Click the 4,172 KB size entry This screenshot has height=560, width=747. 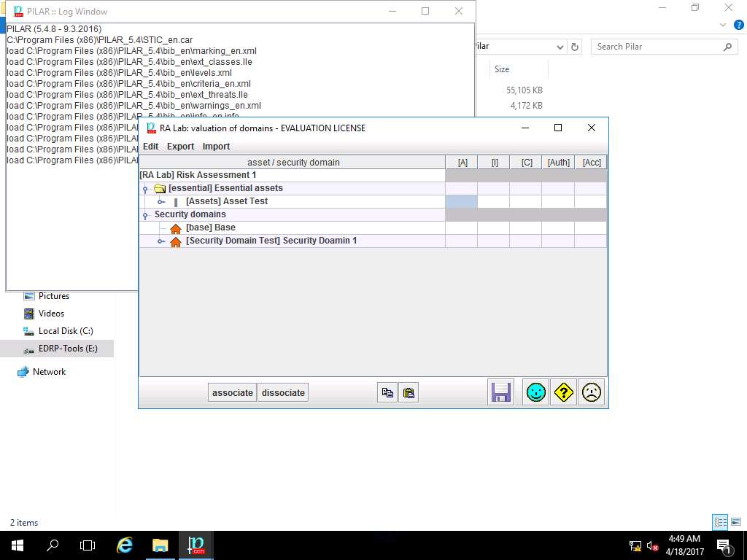pyautogui.click(x=527, y=106)
